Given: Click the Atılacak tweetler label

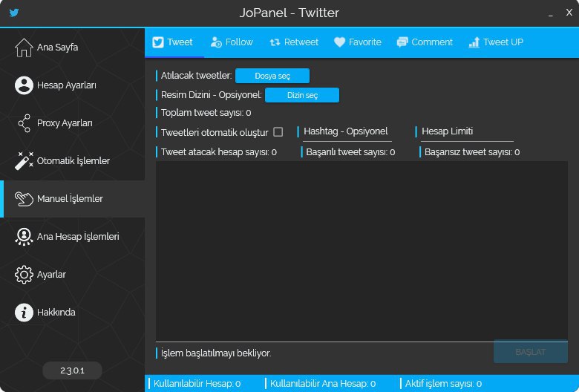Looking at the screenshot, I should click(197, 76).
